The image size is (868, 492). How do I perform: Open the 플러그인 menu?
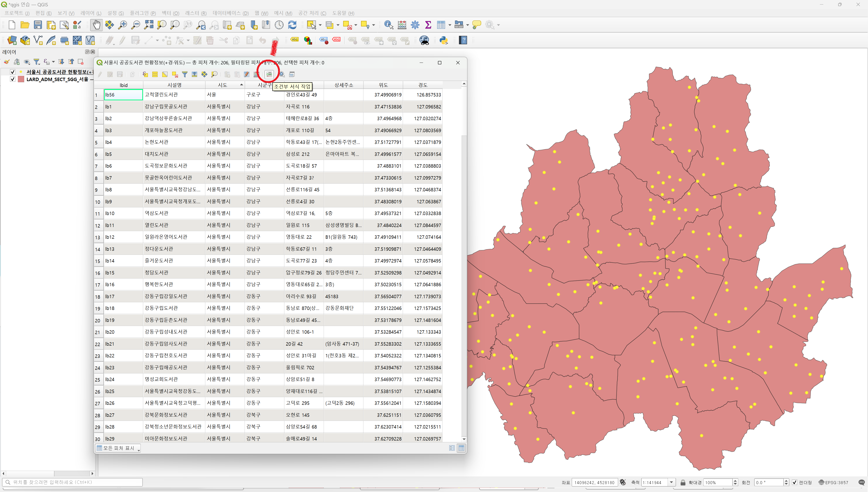143,13
